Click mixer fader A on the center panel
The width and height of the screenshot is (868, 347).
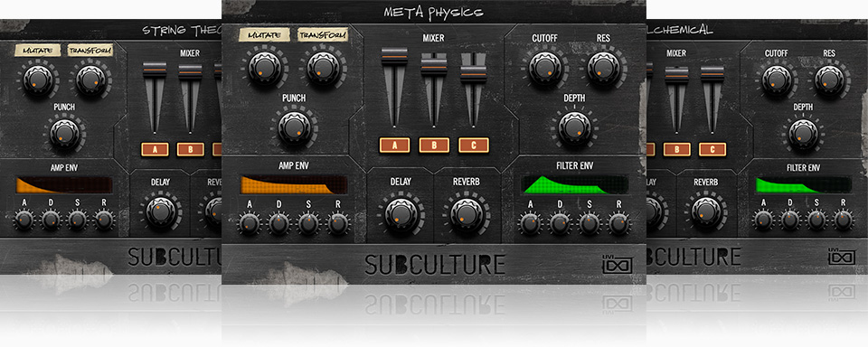(x=395, y=55)
